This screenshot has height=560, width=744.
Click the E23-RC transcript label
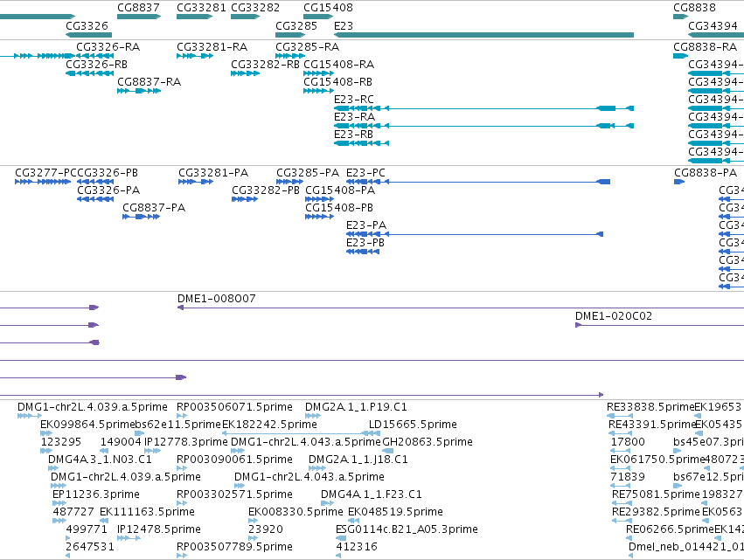pyautogui.click(x=354, y=100)
